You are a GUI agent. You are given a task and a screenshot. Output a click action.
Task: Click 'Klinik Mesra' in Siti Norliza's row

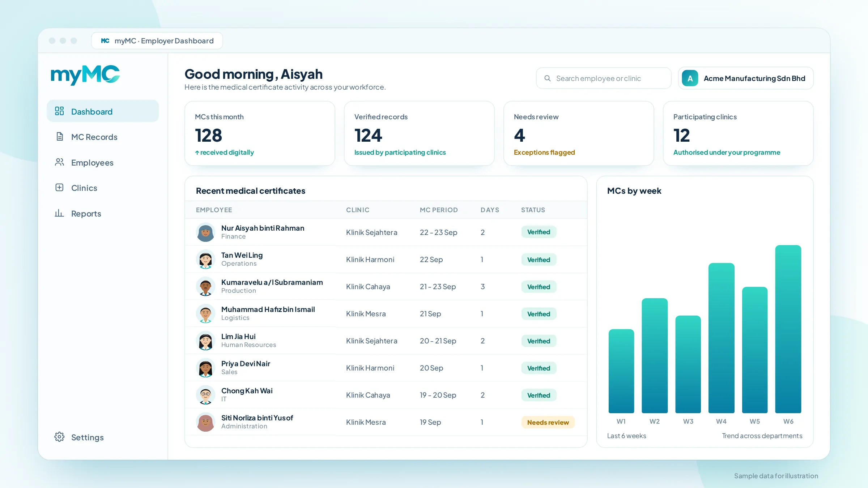pyautogui.click(x=366, y=422)
